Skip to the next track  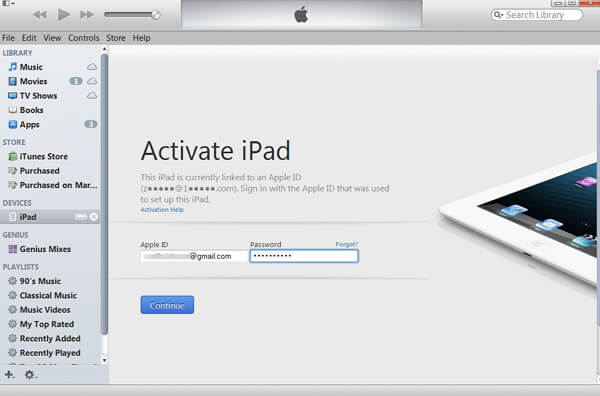87,15
